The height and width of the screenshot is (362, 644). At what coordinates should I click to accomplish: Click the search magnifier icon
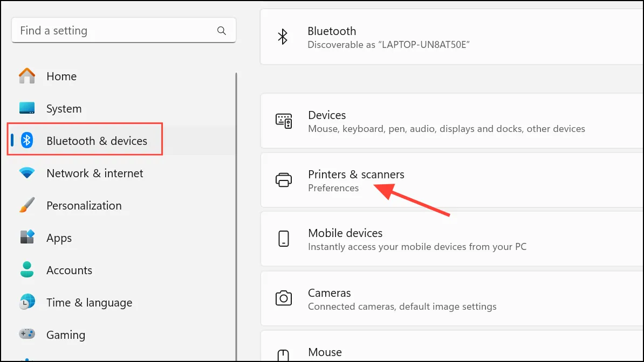221,30
